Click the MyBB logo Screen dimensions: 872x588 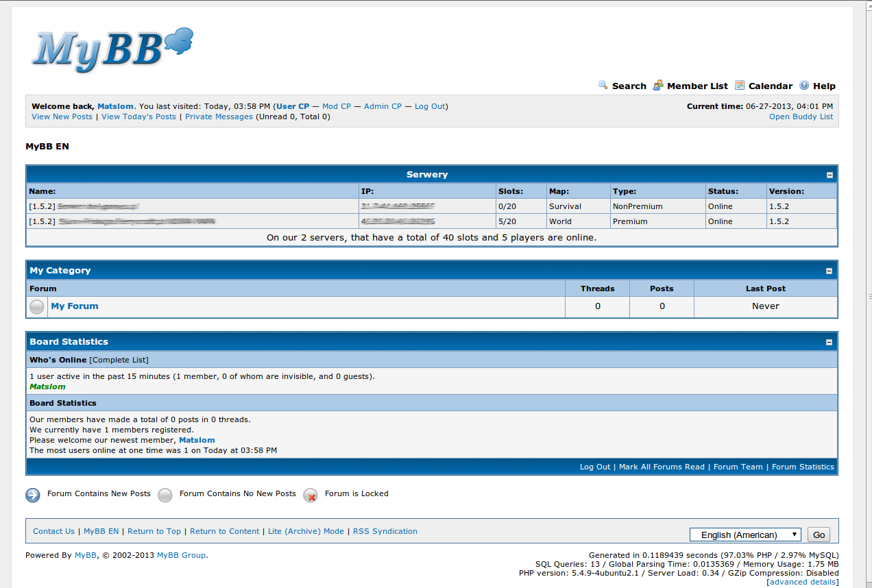(112, 49)
